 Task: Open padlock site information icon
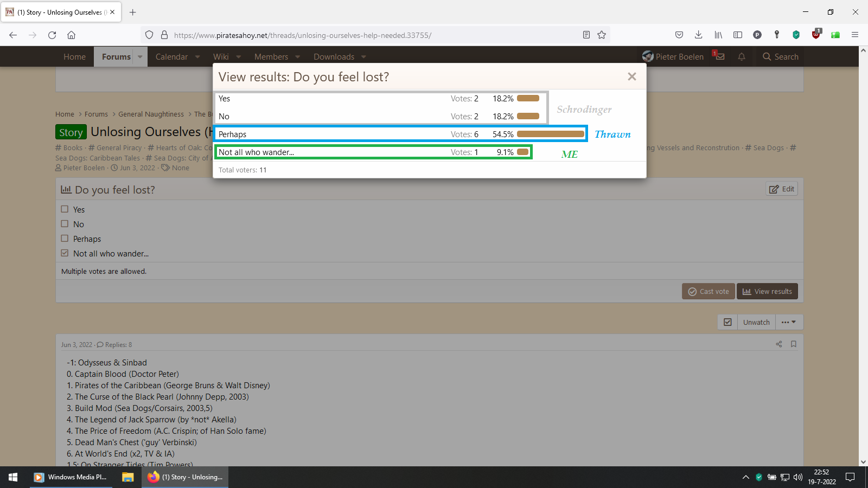(x=164, y=35)
